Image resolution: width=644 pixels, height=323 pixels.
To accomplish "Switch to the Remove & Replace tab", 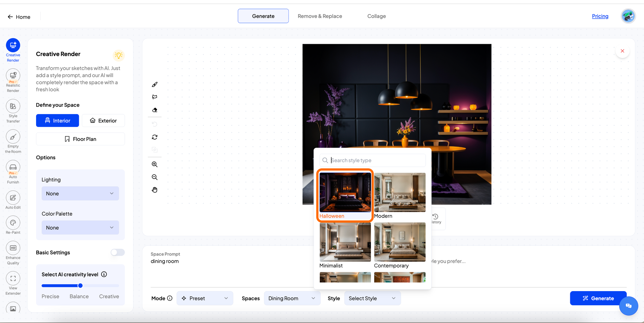I will (320, 16).
